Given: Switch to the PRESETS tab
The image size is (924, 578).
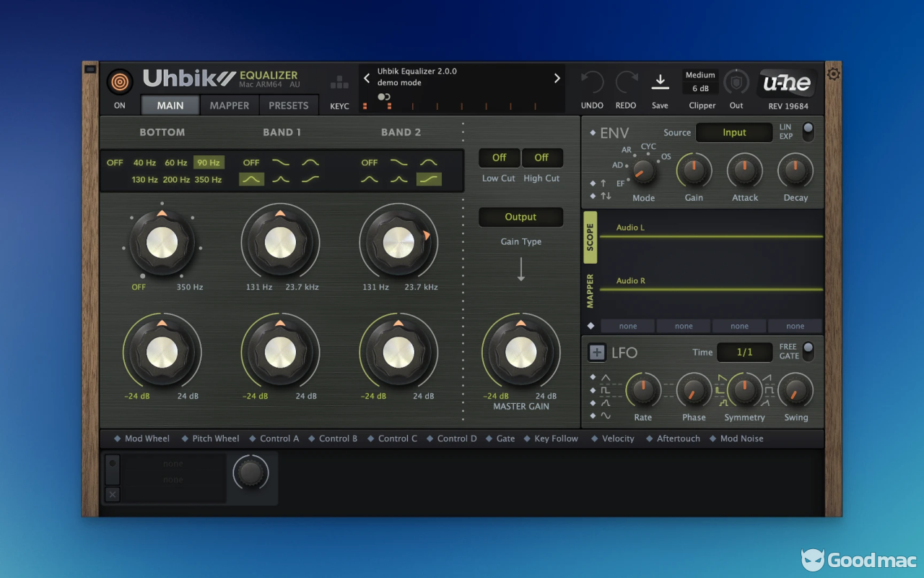Looking at the screenshot, I should click(x=289, y=105).
